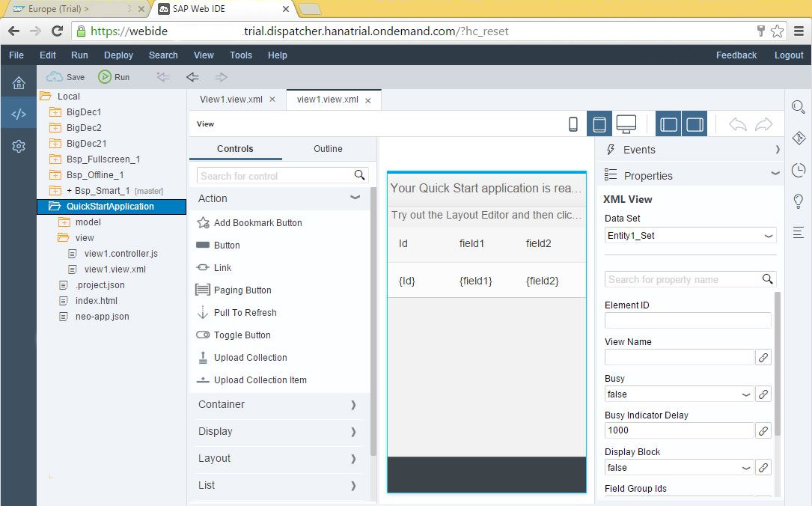Collapse the Action control group
812x506 pixels.
(x=355, y=198)
